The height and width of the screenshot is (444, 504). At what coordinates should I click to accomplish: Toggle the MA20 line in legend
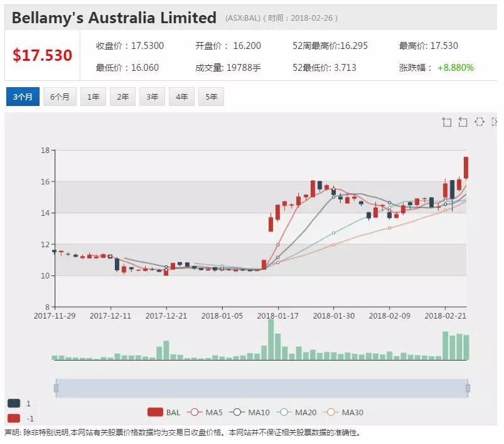tap(296, 412)
